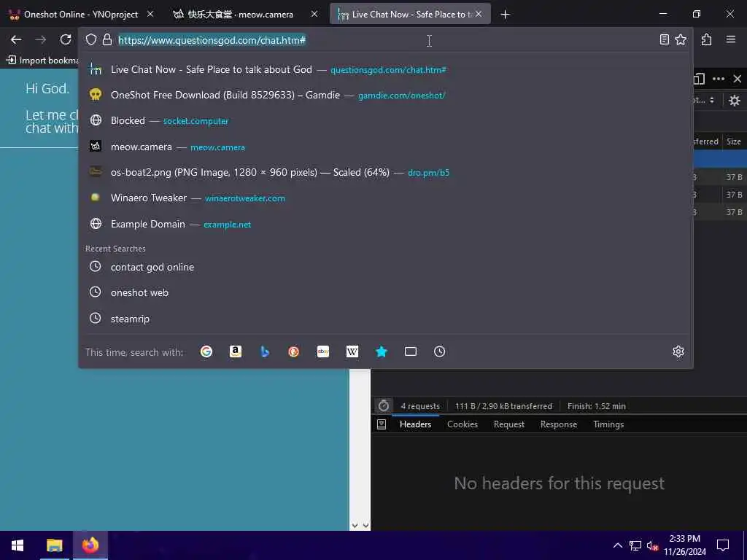Open the extensions puzzle icon
Screen dimensions: 747x560
coord(706,40)
